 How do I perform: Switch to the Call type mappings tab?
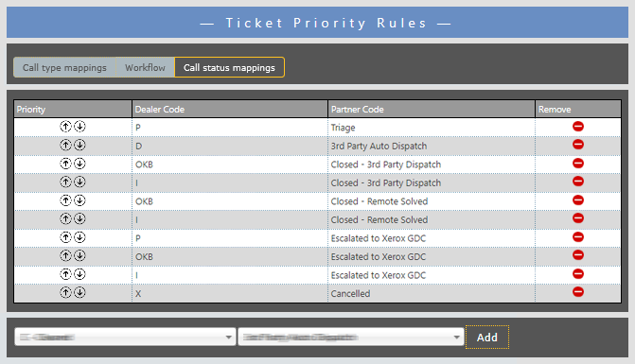[x=64, y=67]
